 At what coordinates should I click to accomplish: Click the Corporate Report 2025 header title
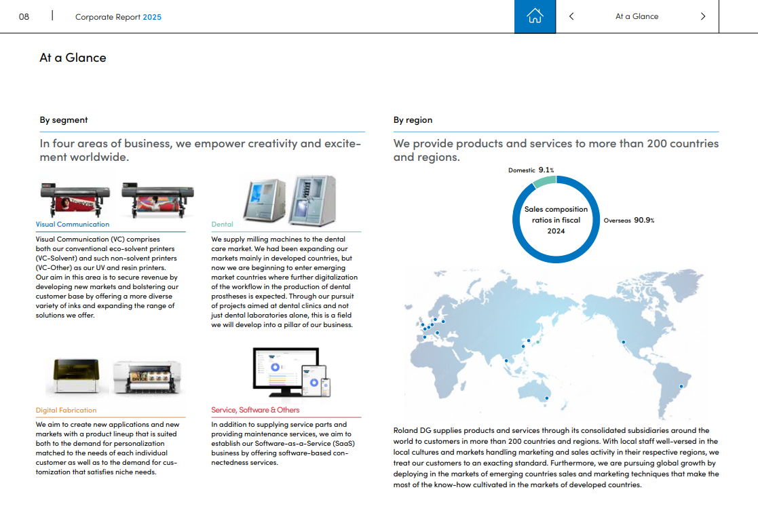tap(118, 17)
